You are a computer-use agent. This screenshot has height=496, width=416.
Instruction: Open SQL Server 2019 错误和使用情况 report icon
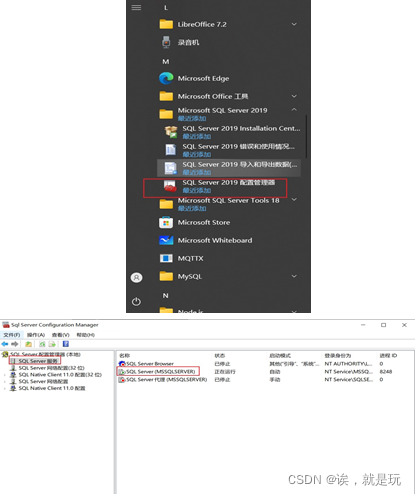pos(171,150)
